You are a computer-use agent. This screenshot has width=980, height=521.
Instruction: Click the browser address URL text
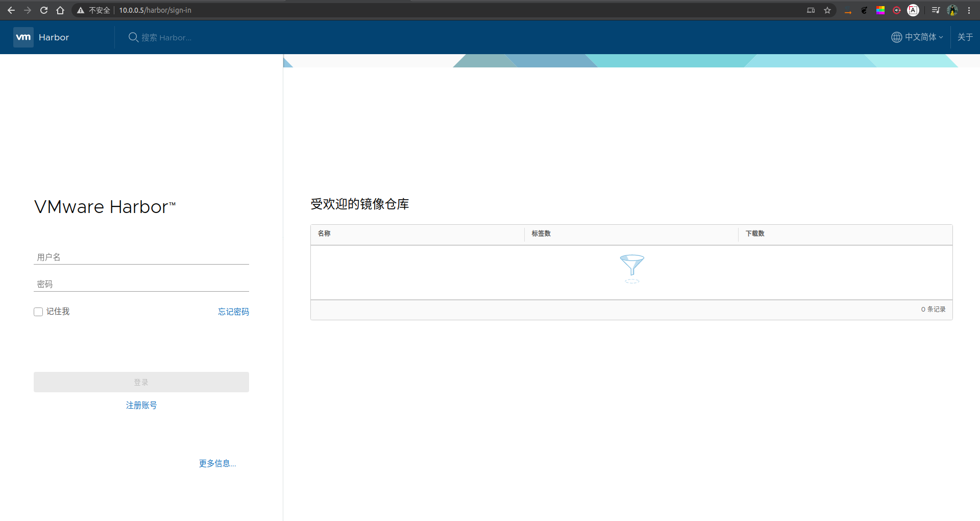point(155,10)
